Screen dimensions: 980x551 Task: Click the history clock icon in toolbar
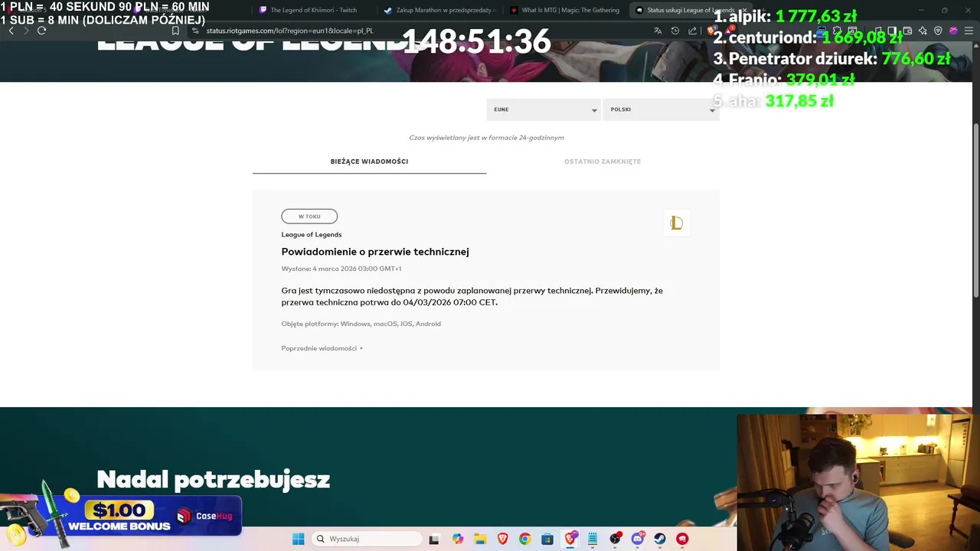coord(675,31)
